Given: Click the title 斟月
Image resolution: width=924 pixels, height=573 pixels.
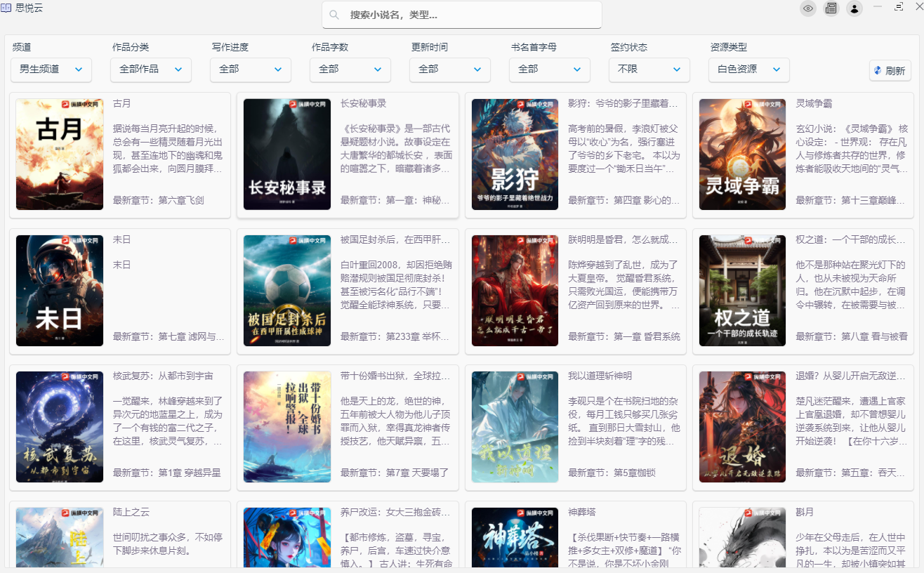Looking at the screenshot, I should coord(805,512).
